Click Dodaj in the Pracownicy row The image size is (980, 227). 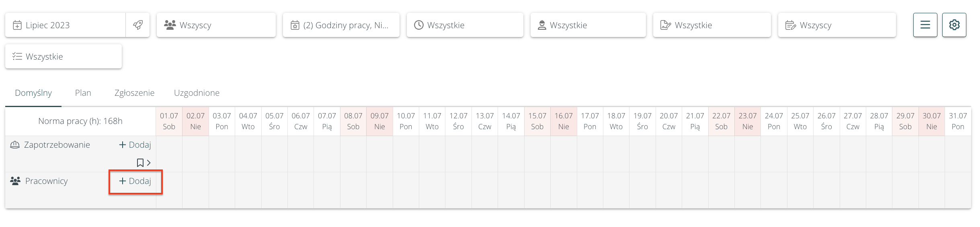pyautogui.click(x=135, y=181)
